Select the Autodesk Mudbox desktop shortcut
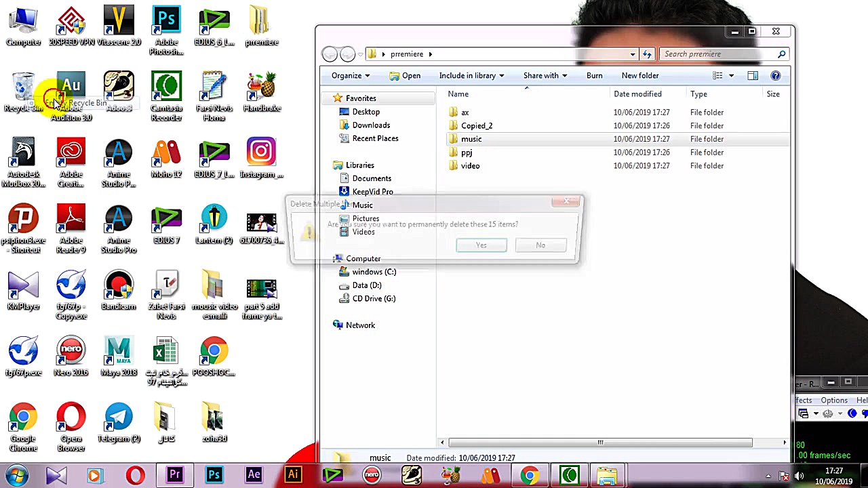Screen dimensions: 868x488 tap(24, 163)
